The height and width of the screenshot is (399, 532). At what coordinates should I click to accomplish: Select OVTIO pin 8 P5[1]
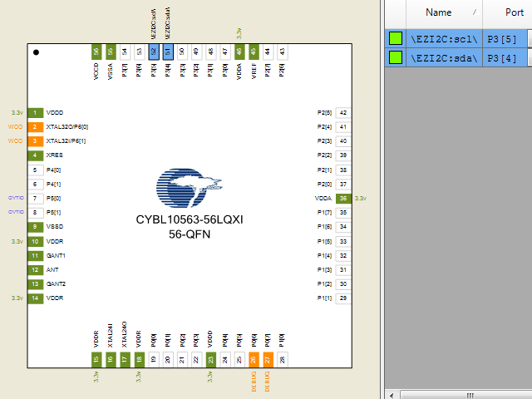coord(35,213)
